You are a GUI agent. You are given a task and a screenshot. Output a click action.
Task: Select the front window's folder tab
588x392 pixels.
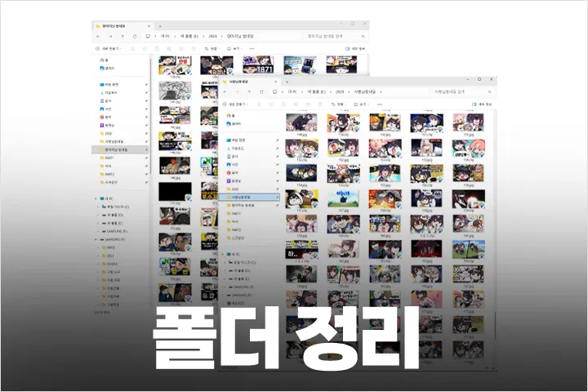[249, 82]
